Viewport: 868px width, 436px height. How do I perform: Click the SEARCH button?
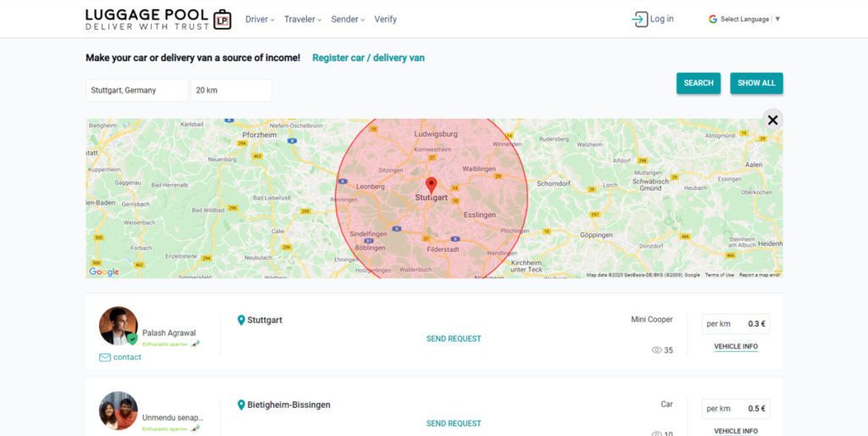tap(698, 83)
